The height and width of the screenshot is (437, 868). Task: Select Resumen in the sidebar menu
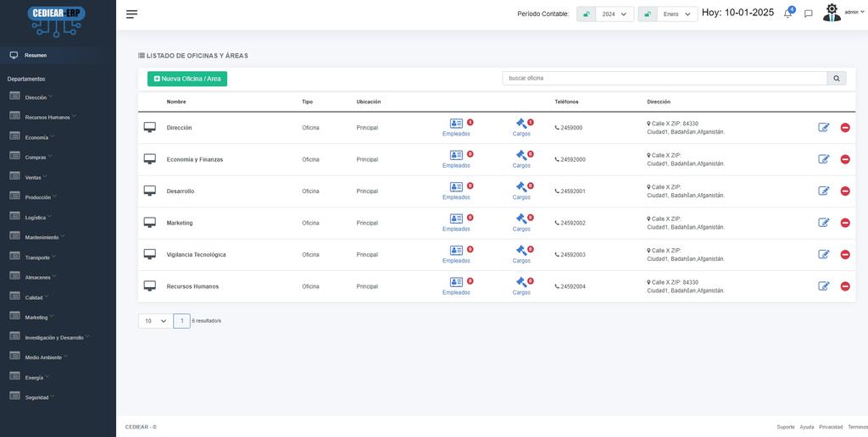point(36,55)
